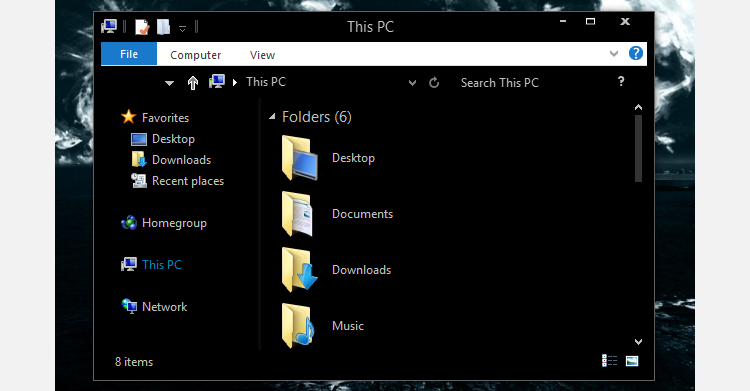Viewport: 750px width, 391px height.
Task: Switch to the Computer ribbon tab
Action: point(196,55)
